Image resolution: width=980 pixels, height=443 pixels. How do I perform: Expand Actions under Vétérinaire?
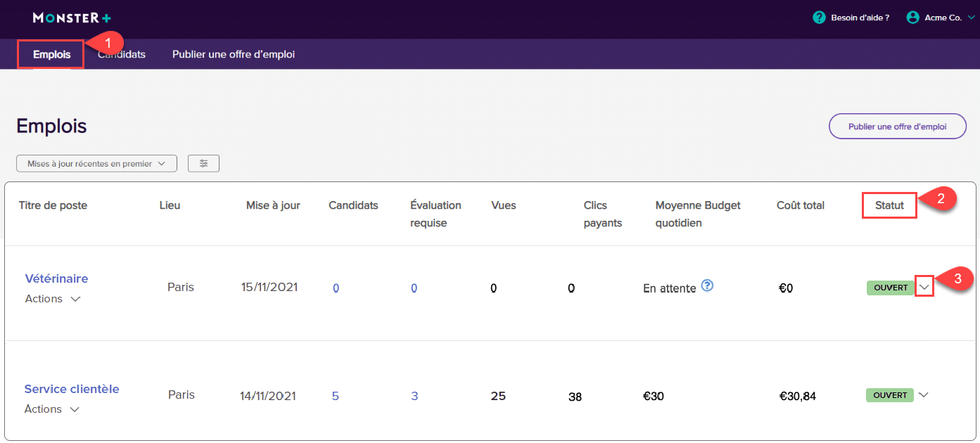[53, 299]
